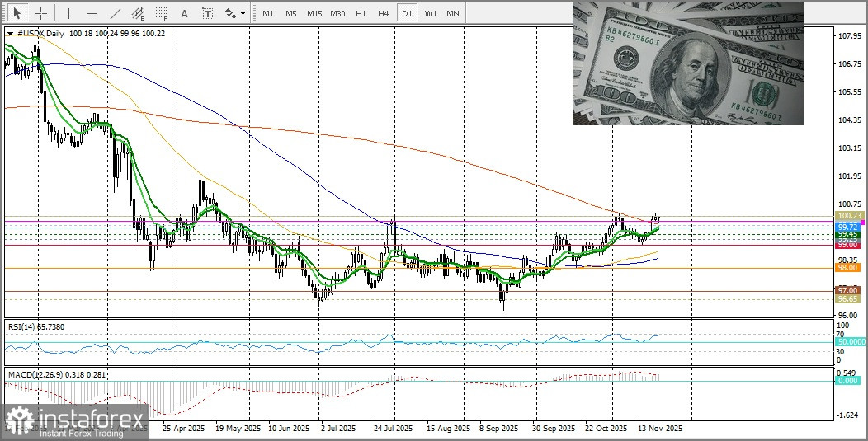Click the 107.95 price scale value
Image resolution: width=868 pixels, height=441 pixels.
[x=849, y=36]
